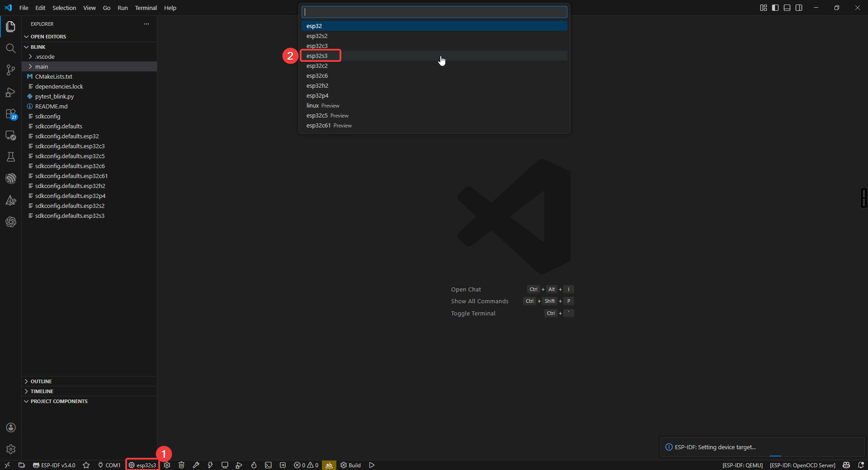868x470 pixels.
Task: Open the View menu
Action: coord(90,8)
